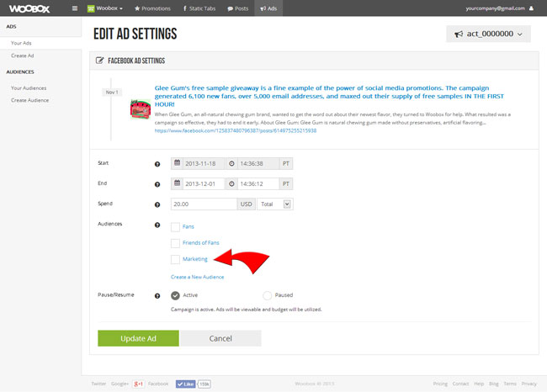
Task: Open the Privacy footer link
Action: [x=528, y=384]
